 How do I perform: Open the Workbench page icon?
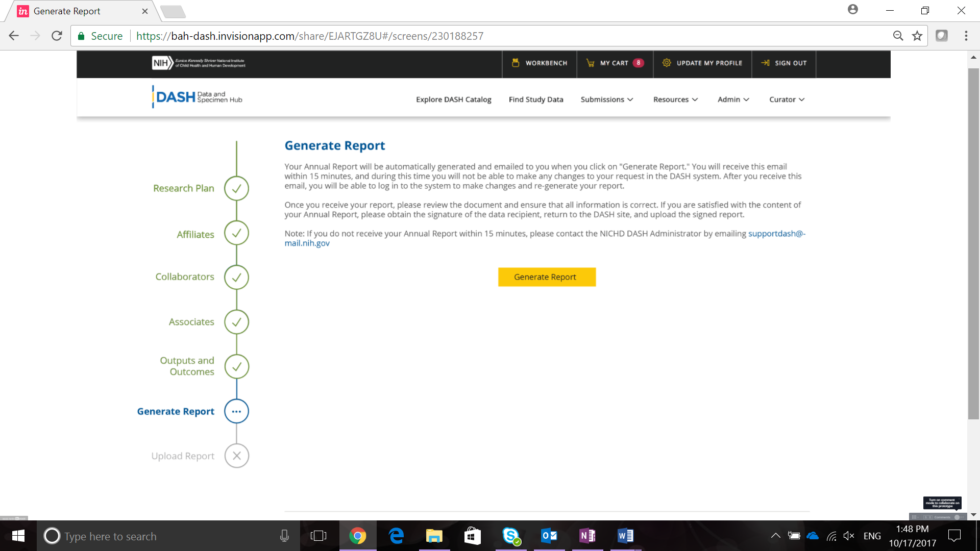pos(516,63)
